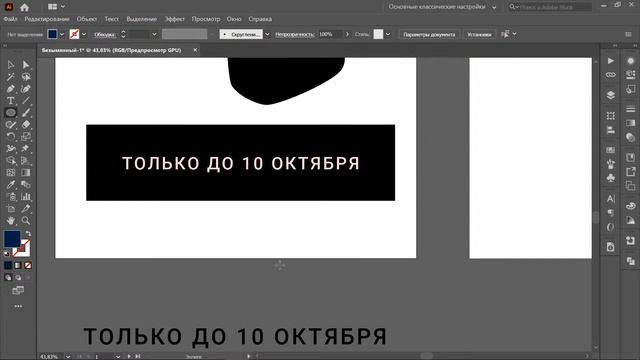Select the Shape Builder tool
640x360 pixels.
point(11,160)
